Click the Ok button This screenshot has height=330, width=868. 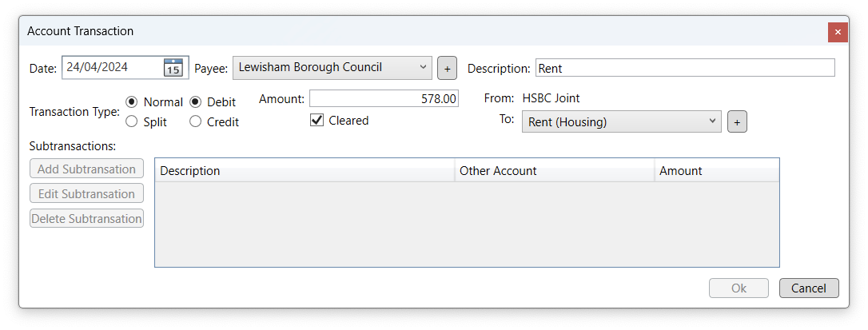tap(739, 288)
